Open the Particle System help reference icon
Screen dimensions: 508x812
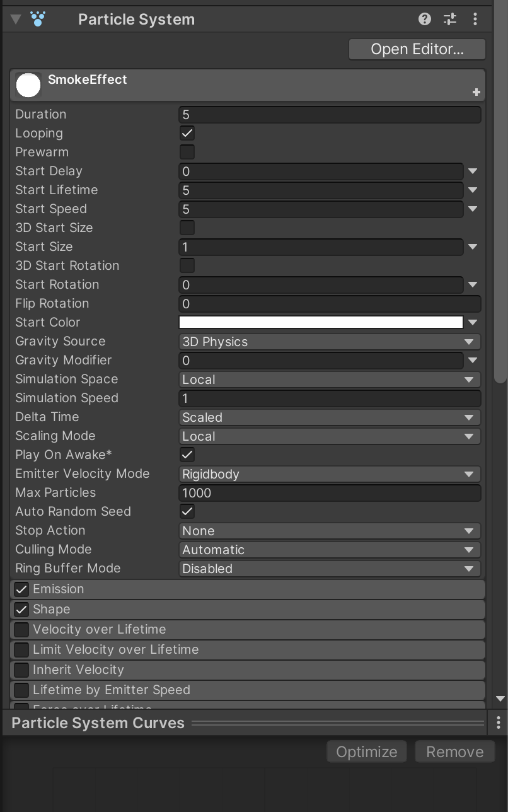(425, 20)
